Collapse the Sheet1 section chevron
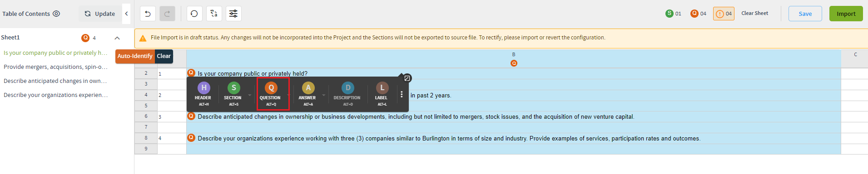Image resolution: width=868 pixels, height=174 pixels. 117,38
